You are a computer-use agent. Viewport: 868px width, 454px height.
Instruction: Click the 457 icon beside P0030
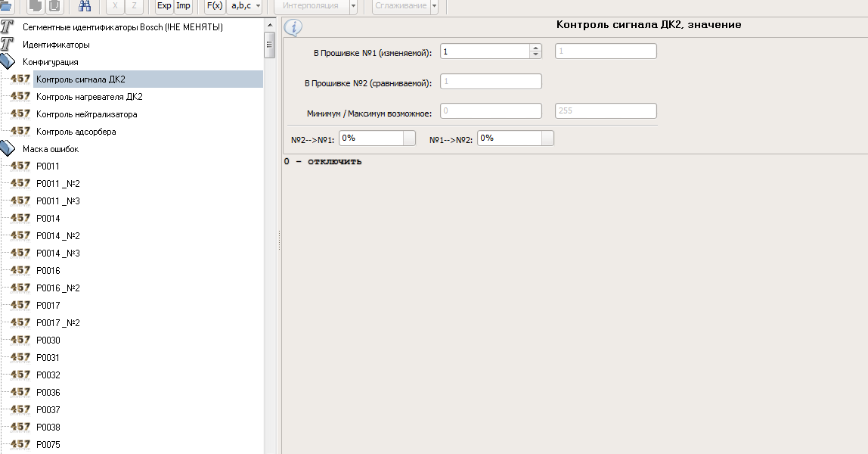pos(20,340)
